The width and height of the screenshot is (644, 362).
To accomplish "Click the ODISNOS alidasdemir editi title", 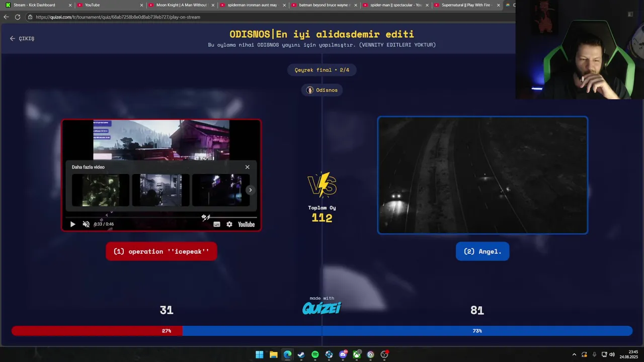I will [322, 34].
